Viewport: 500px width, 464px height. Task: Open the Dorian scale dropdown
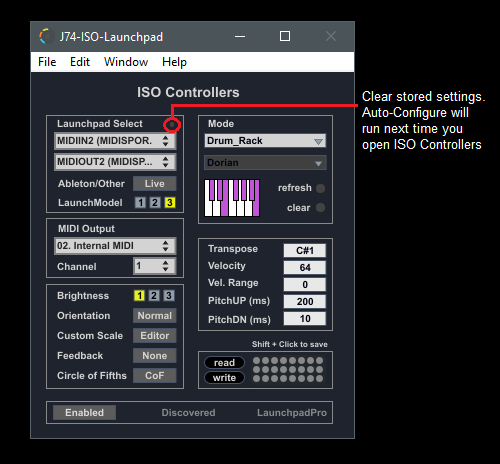pyautogui.click(x=265, y=163)
